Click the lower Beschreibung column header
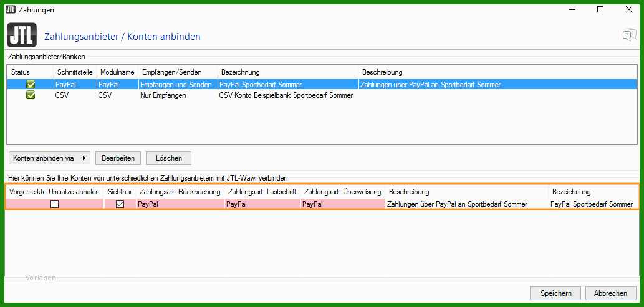The height and width of the screenshot is (307, 644). (409, 192)
